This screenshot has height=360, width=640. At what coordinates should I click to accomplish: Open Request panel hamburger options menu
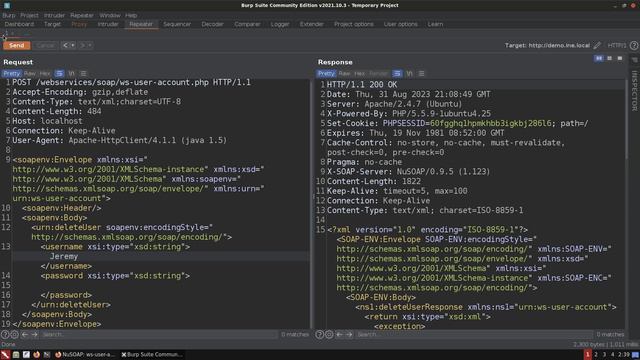[x=84, y=73]
